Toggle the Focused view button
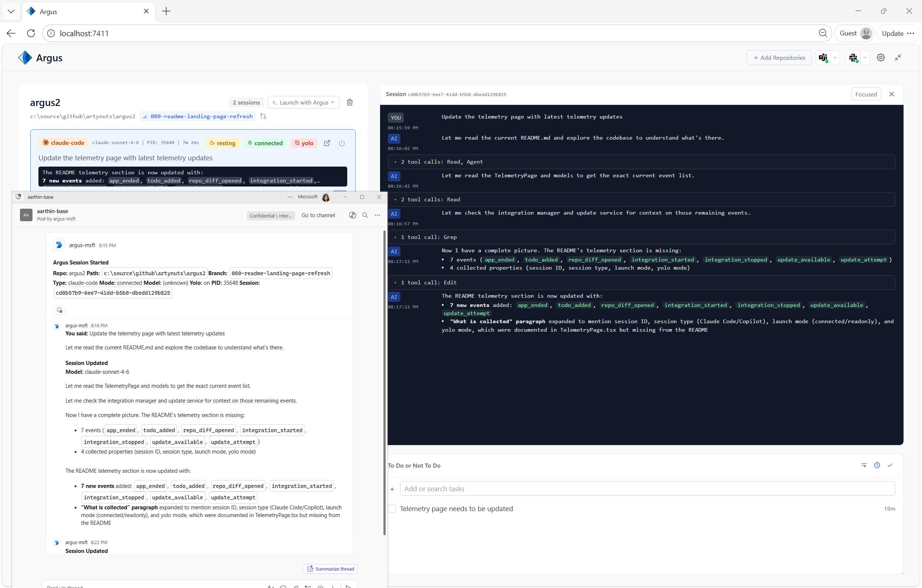Screen dimensions: 922x588 pyautogui.click(x=866, y=94)
